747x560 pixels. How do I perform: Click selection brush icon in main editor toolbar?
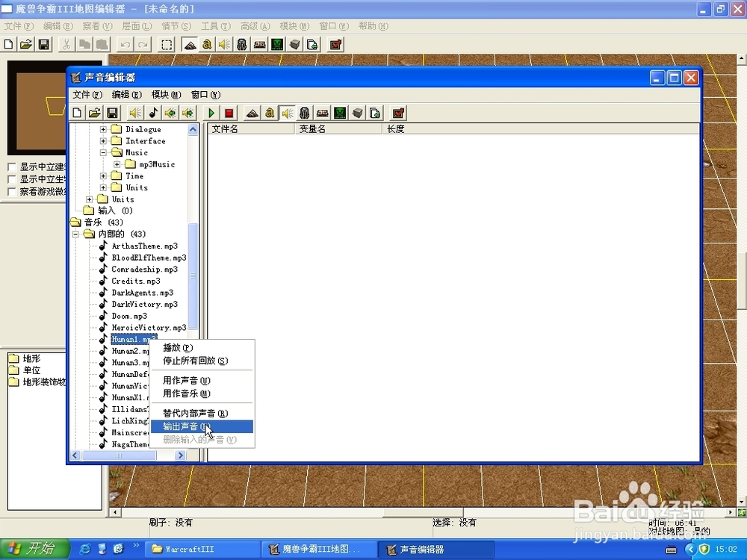167,45
